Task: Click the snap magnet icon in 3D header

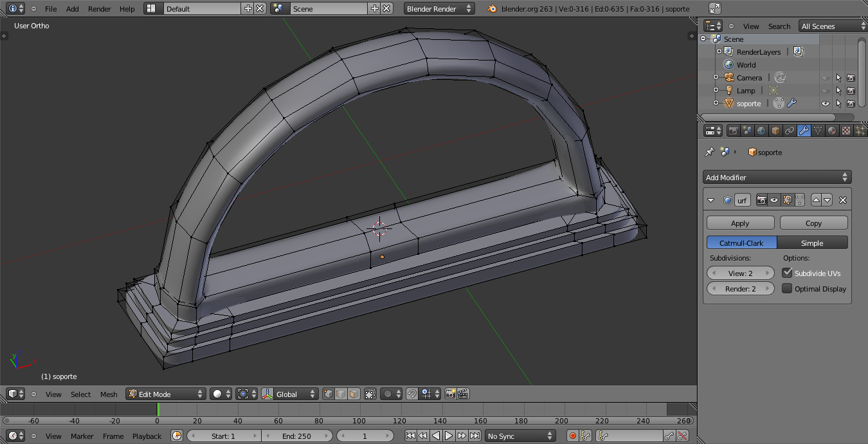Action: (412, 394)
